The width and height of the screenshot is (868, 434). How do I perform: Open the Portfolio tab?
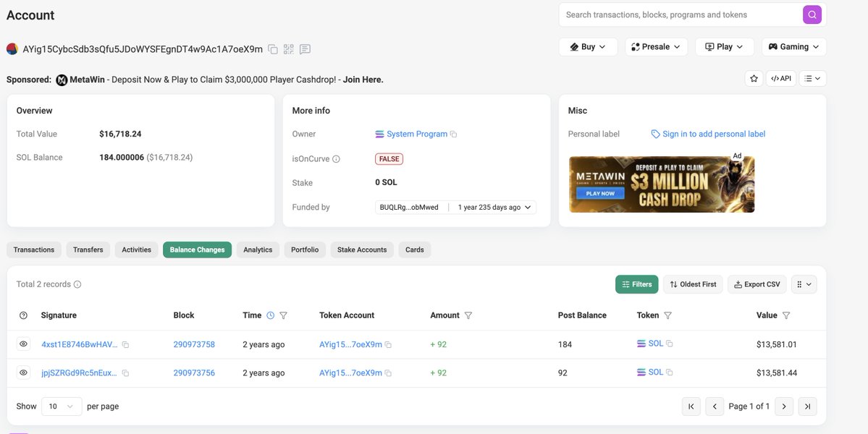305,250
